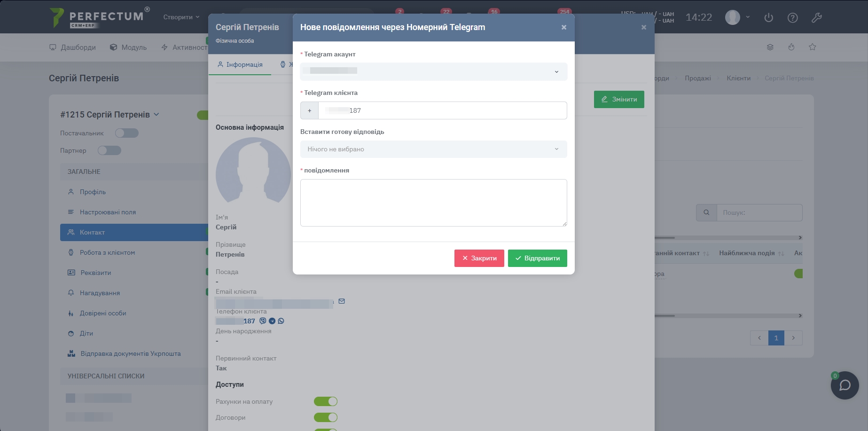Expand the user avatar dropdown arrow
Image resolution: width=868 pixels, height=431 pixels.
tap(748, 17)
